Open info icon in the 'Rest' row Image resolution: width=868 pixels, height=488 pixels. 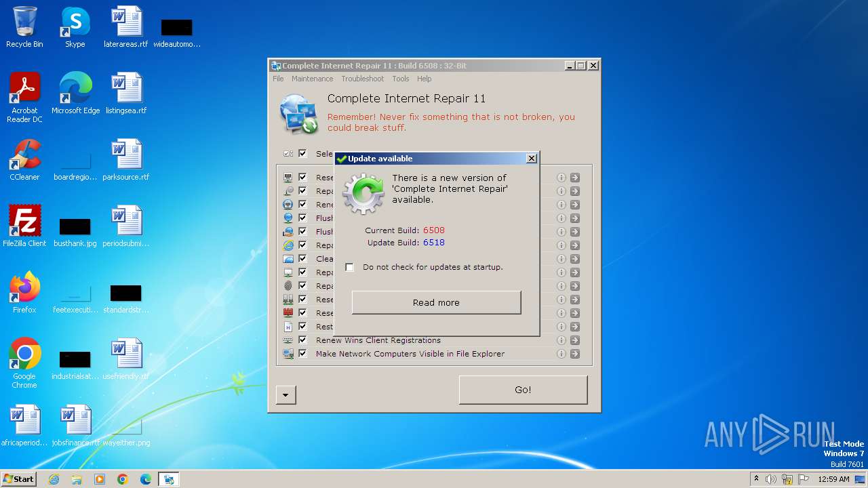click(561, 327)
